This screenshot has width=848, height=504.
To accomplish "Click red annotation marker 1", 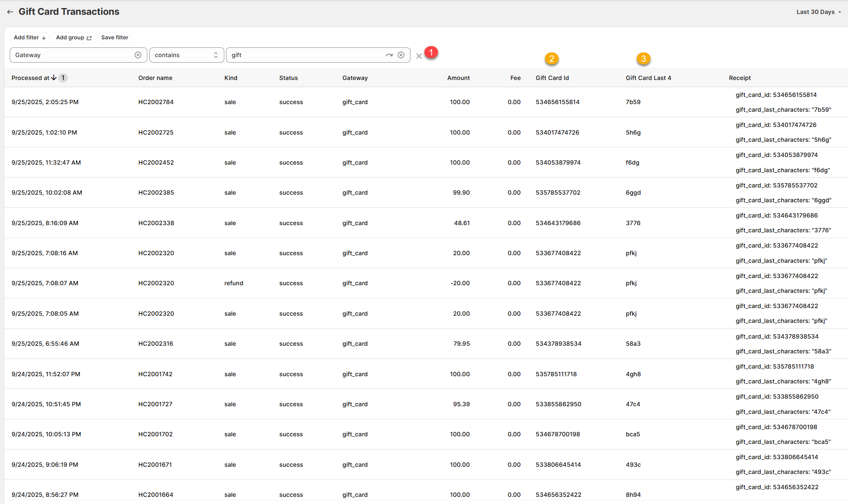I will click(x=431, y=52).
